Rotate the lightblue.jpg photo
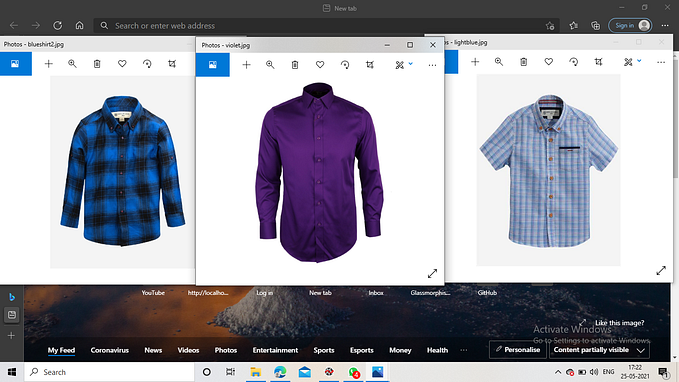 pyautogui.click(x=574, y=62)
